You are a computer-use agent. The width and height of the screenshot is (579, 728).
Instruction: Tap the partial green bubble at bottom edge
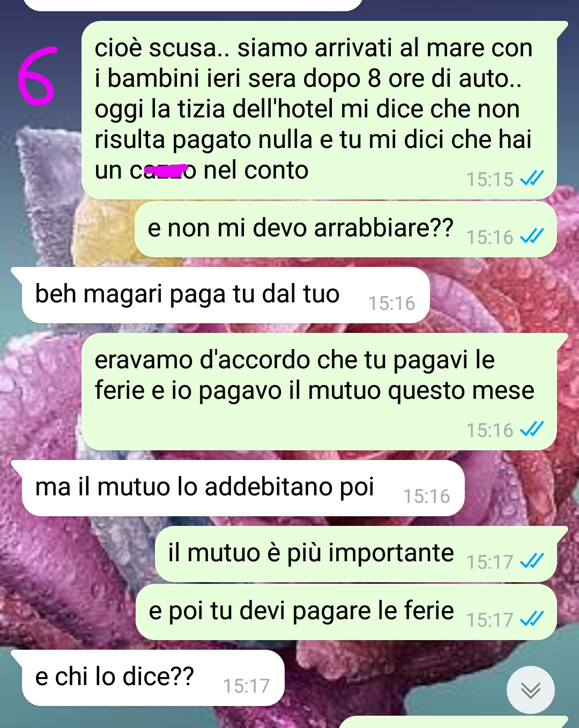454,722
